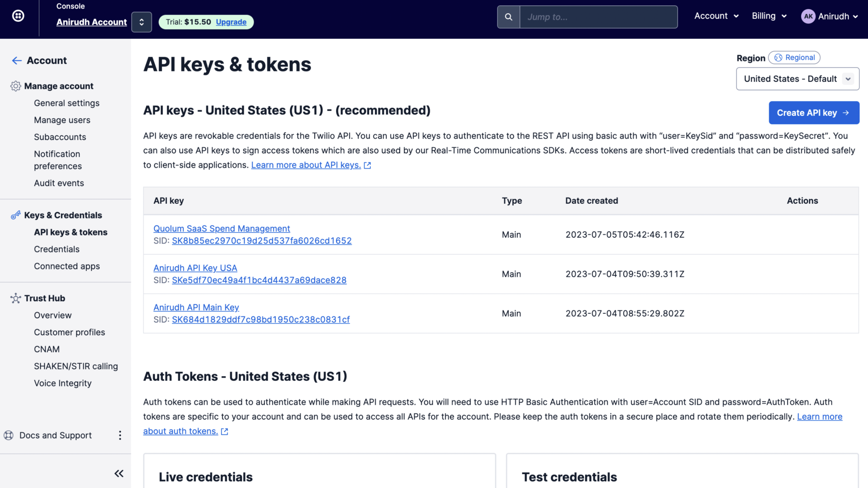Click the search magnifier icon
Image resolution: width=868 pixels, height=488 pixels.
tap(509, 17)
